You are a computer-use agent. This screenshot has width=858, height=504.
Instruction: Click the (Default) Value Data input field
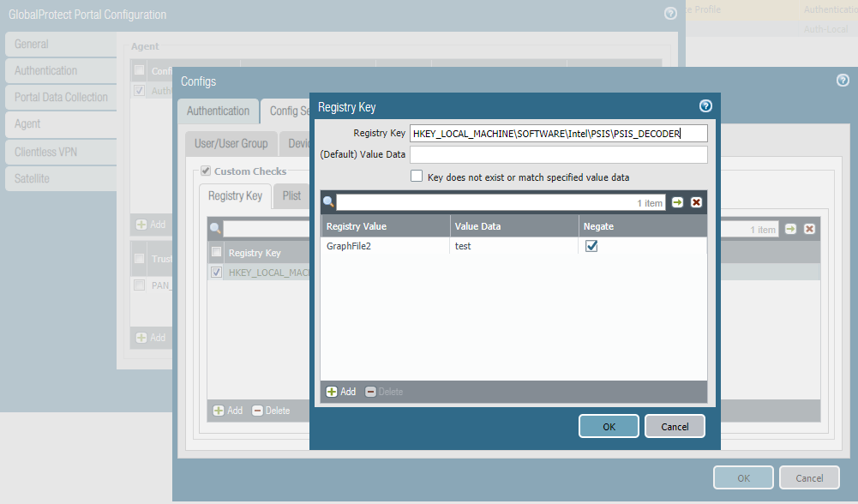click(x=557, y=154)
